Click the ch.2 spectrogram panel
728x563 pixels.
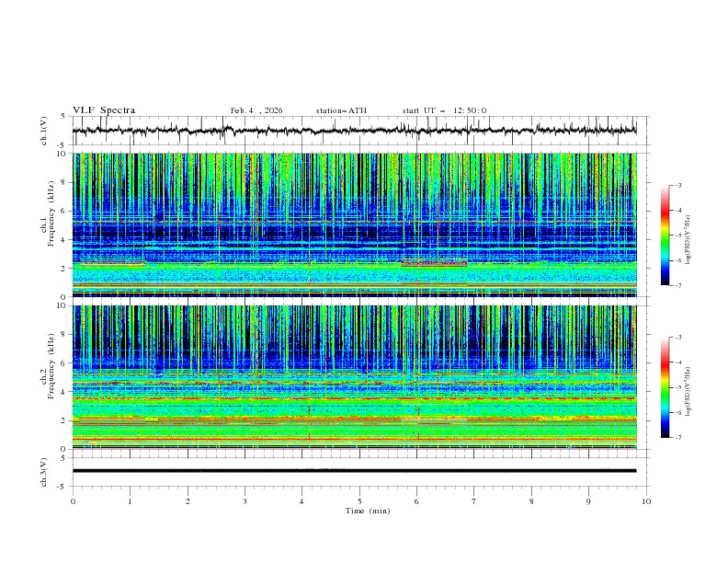click(355, 377)
